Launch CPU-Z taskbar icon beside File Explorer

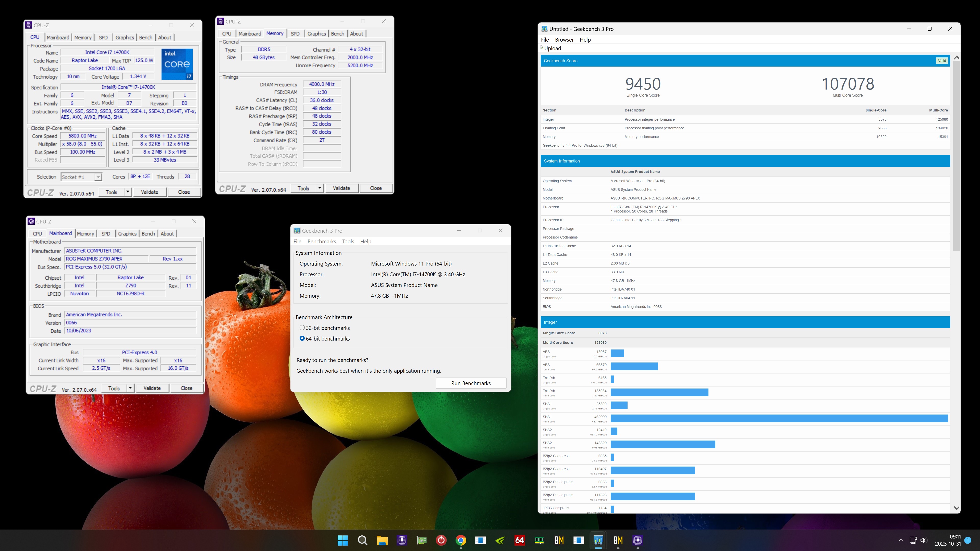pyautogui.click(x=402, y=540)
